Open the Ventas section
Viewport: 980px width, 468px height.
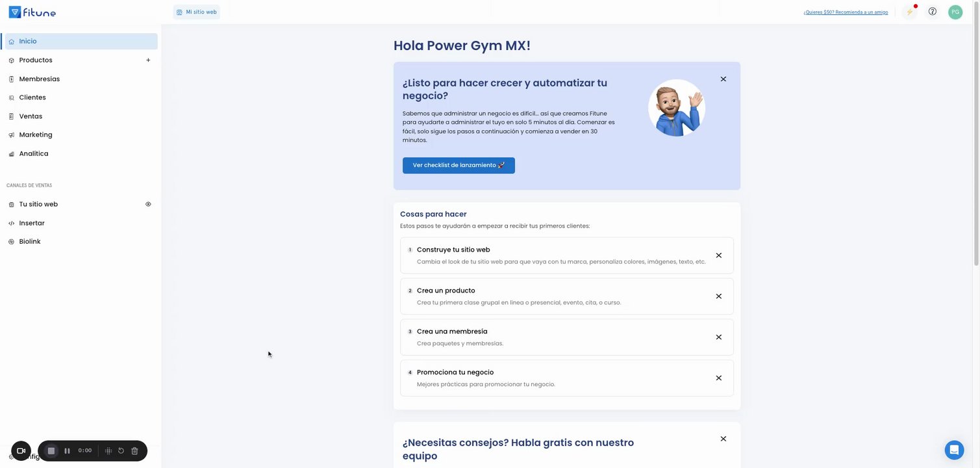[x=31, y=116]
